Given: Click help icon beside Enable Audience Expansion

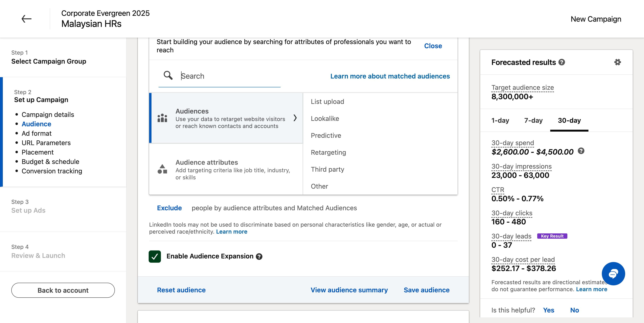Looking at the screenshot, I should point(259,257).
